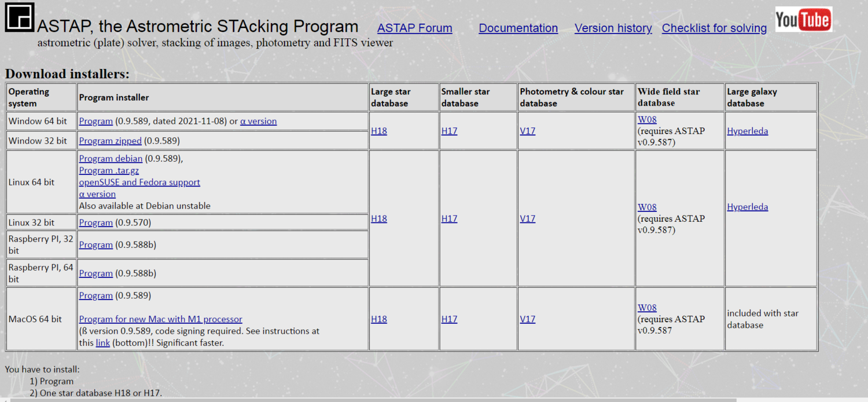The width and height of the screenshot is (868, 402).
Task: Open the ASTAP Forum link
Action: point(414,28)
